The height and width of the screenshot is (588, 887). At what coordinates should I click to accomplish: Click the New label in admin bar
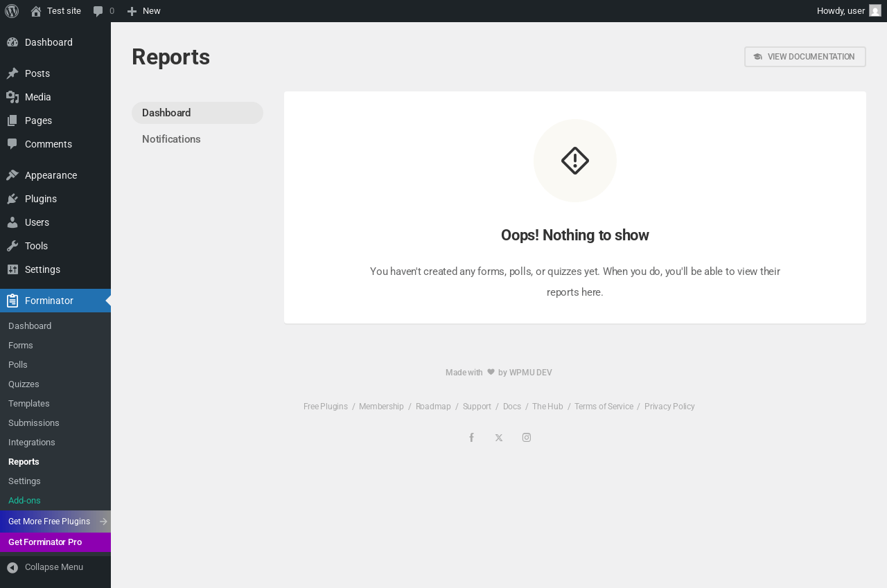click(151, 11)
